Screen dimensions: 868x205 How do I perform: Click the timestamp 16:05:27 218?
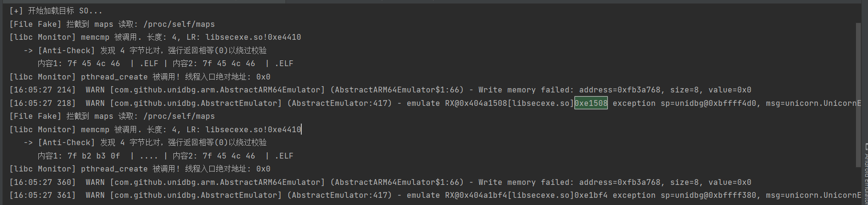point(43,103)
